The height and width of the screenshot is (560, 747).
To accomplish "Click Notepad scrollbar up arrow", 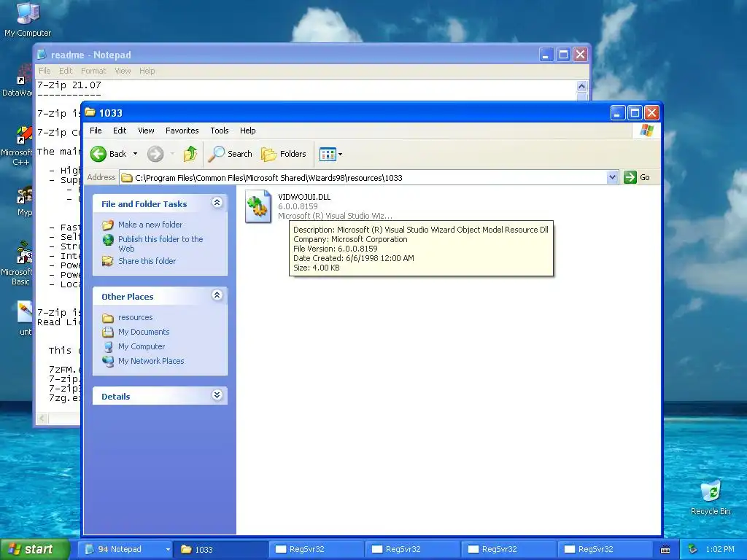I will (581, 86).
